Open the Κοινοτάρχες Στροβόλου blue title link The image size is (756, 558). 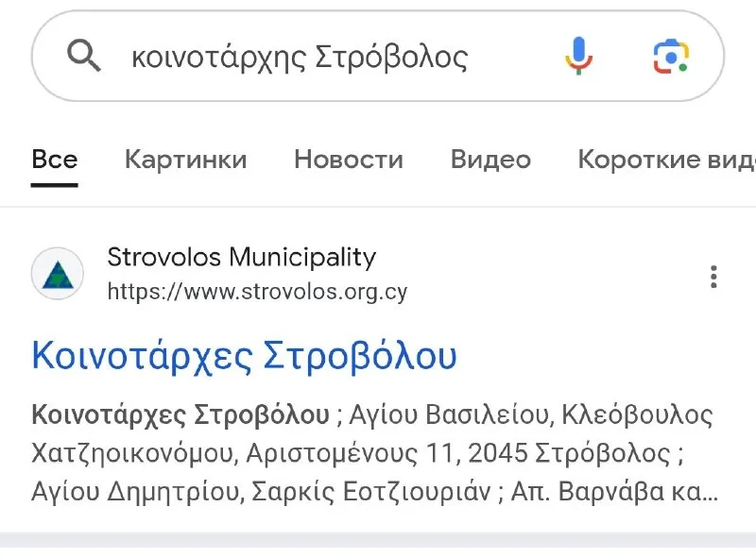[x=244, y=357]
